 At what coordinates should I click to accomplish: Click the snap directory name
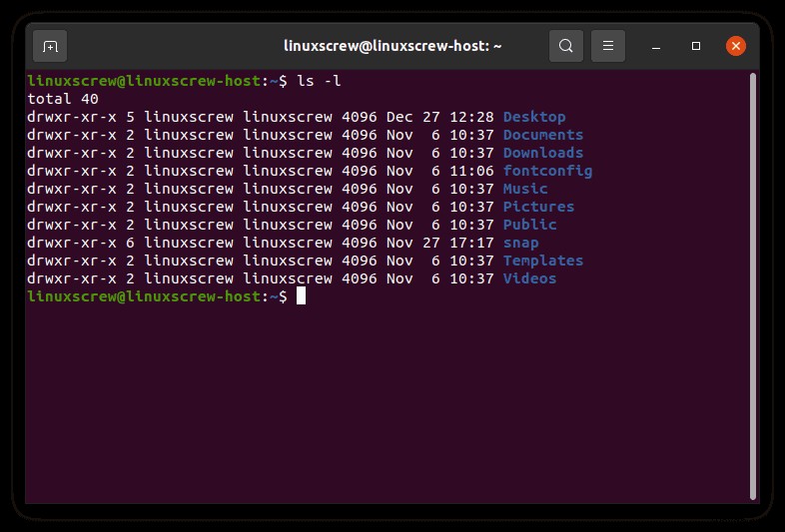pos(520,244)
